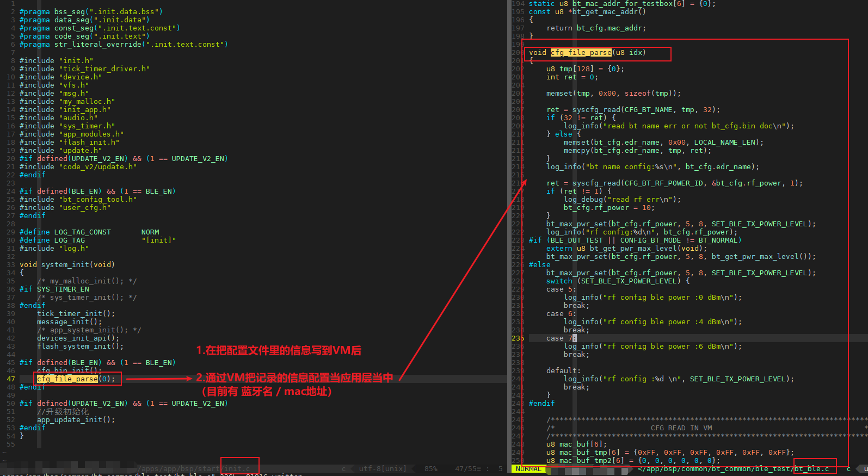Viewport: 868px width, 476px height.
Task: Click the 'int ret = 0;' line
Action: [x=572, y=77]
